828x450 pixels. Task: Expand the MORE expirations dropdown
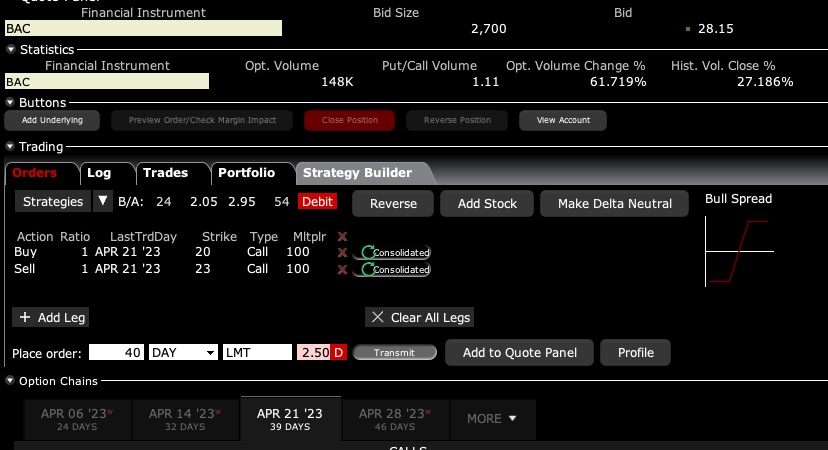tap(492, 418)
